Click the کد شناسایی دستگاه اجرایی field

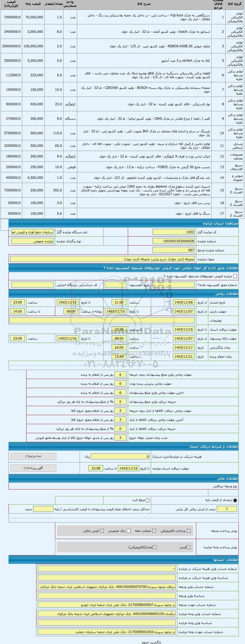[x=33, y=285]
